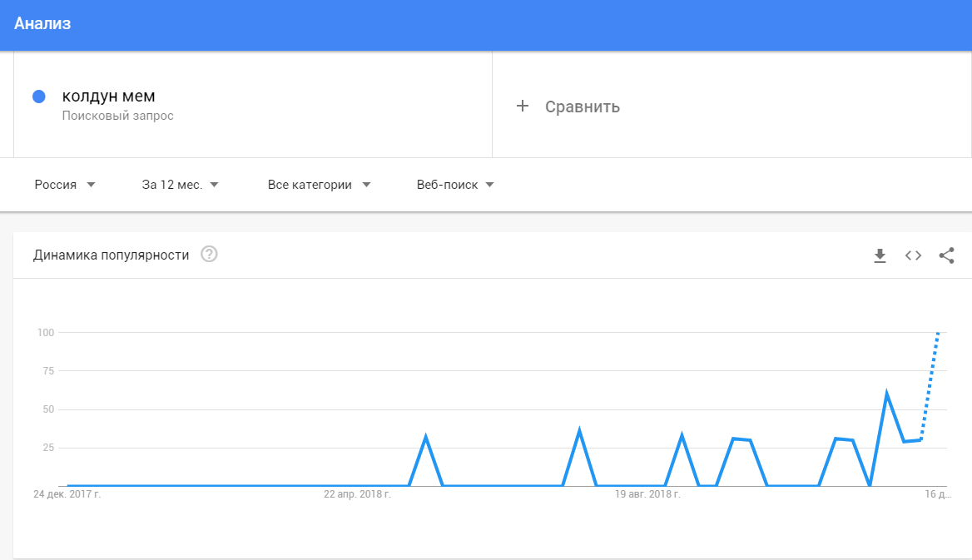Open the embed code icon
The height and width of the screenshot is (560, 972).
click(x=913, y=255)
